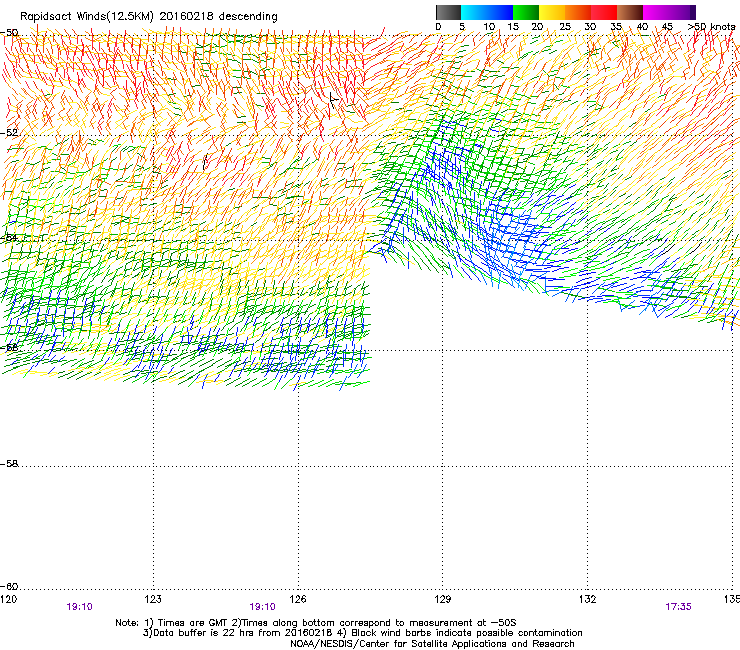The width and height of the screenshot is (740, 650).
Task: Select the gray 0-5 knots color segment
Action: 448,12
